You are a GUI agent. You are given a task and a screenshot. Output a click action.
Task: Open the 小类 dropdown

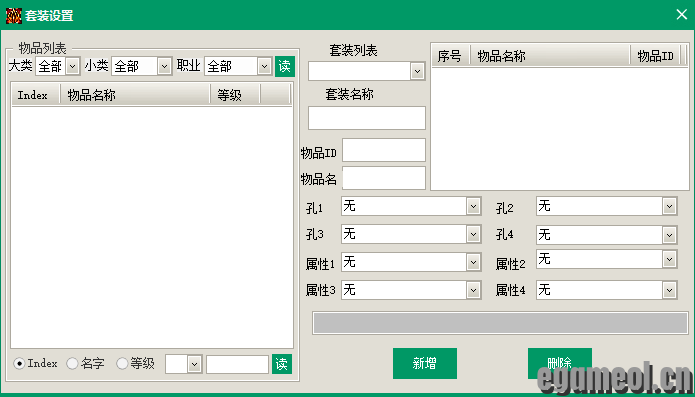click(164, 66)
